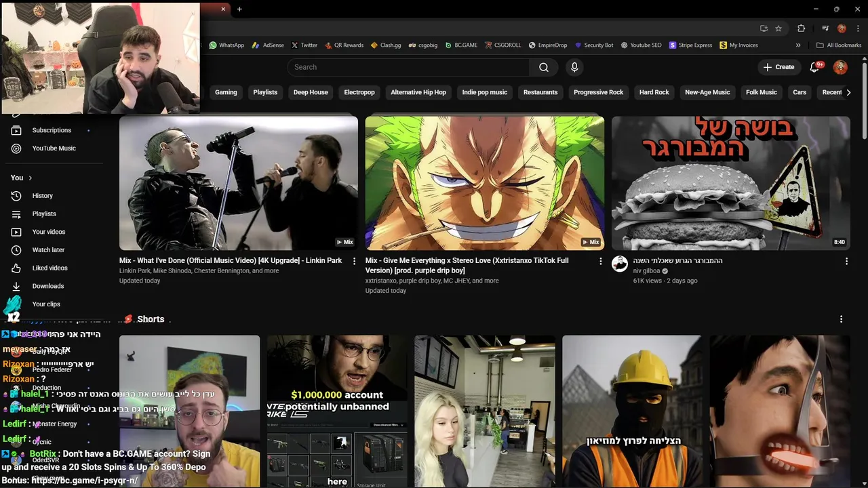Viewport: 868px width, 488px height.
Task: Open Your videos in the sidebar
Action: [49, 232]
